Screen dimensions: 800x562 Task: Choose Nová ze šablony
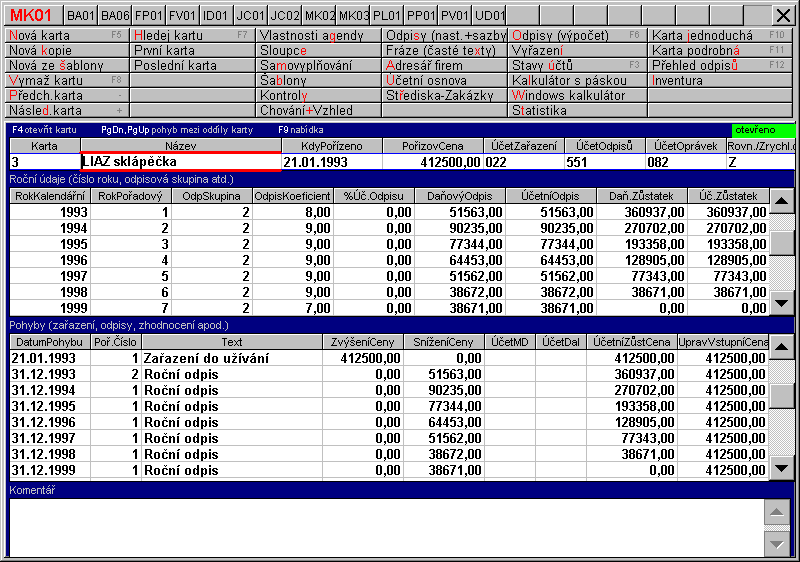(66, 65)
